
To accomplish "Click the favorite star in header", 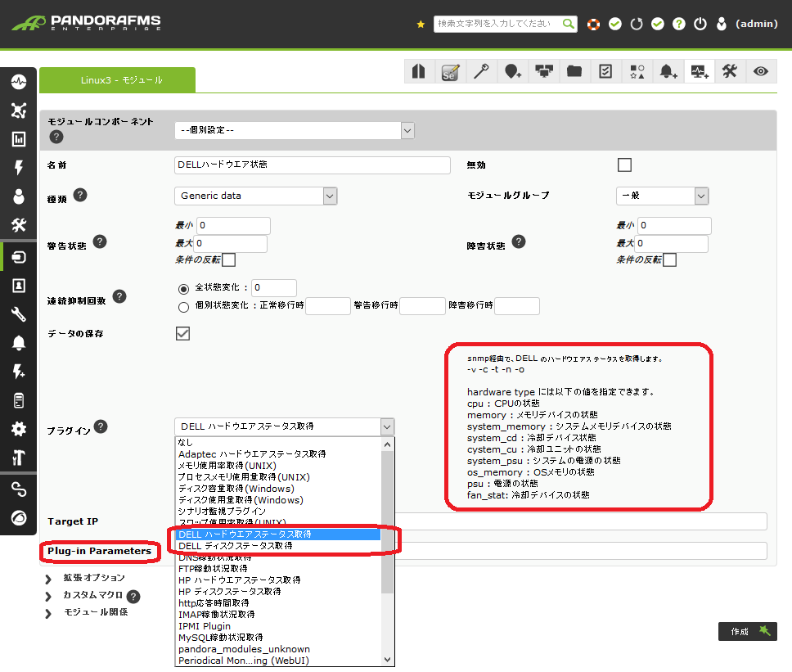I will pos(421,24).
